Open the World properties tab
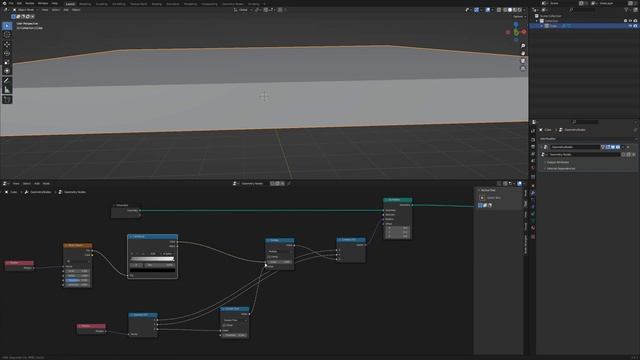The image size is (640, 360). point(533,168)
